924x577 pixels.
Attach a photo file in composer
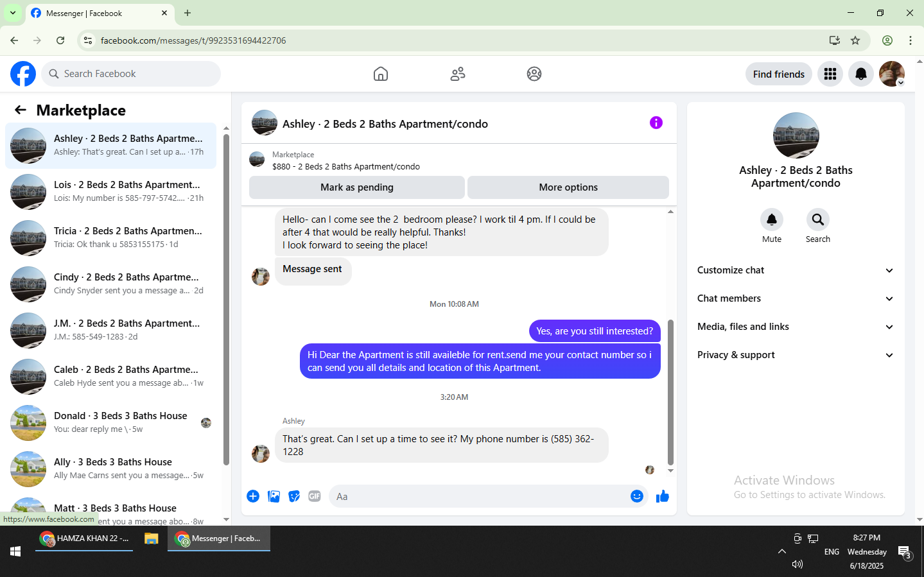[274, 496]
